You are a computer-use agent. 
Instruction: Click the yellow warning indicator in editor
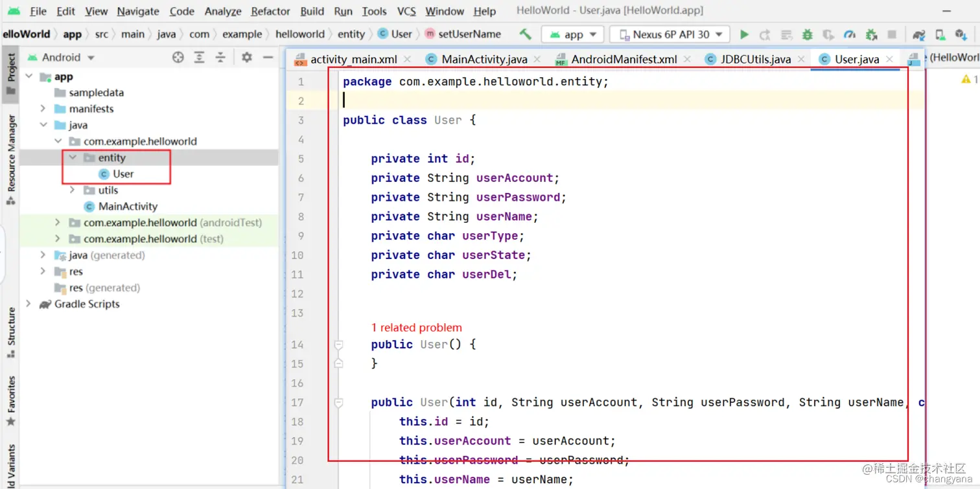(966, 79)
